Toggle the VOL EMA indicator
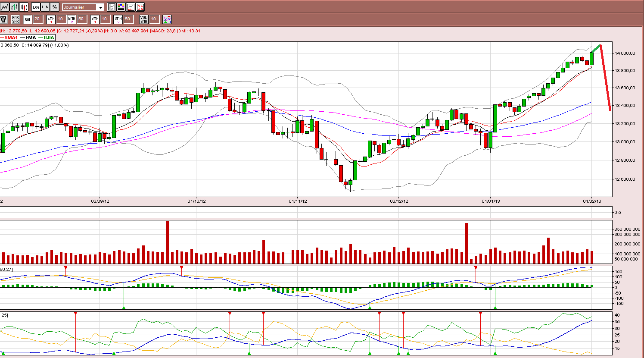The height and width of the screenshot is (358, 644). tap(144, 19)
